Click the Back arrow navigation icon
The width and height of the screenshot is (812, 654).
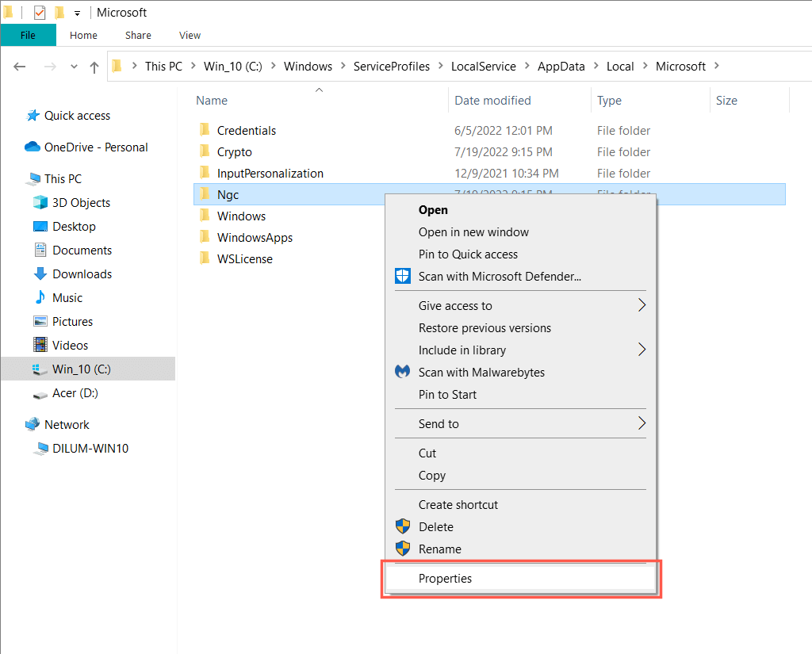[21, 67]
